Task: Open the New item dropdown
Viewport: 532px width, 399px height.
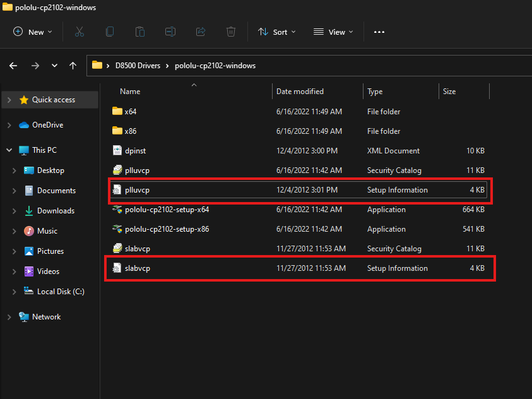Action: click(33, 32)
